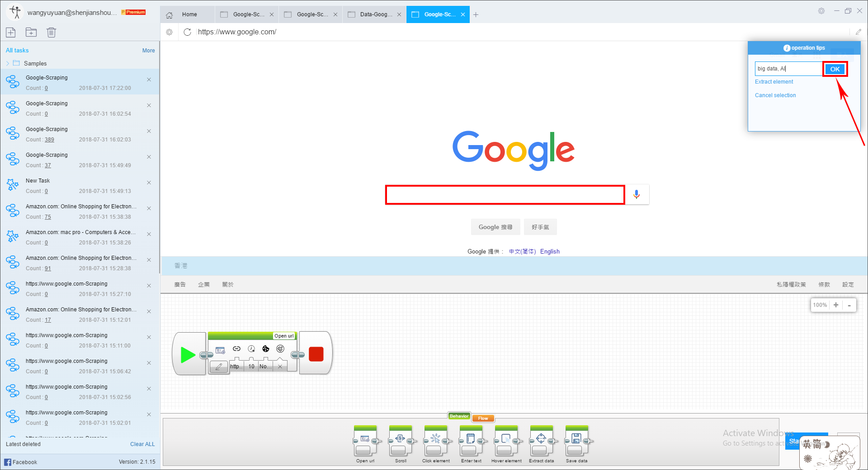Click the 設定 settings footer link
This screenshot has width=868, height=470.
(848, 284)
